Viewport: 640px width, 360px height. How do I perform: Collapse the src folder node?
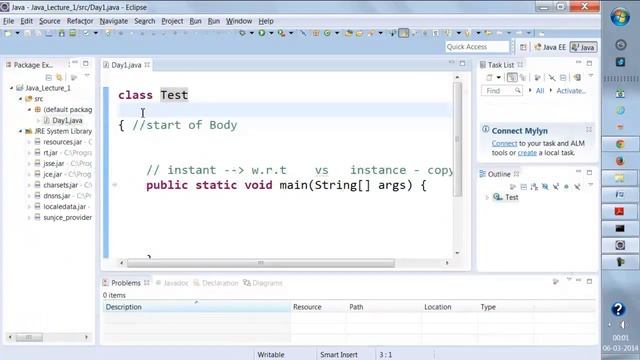pos(20,99)
